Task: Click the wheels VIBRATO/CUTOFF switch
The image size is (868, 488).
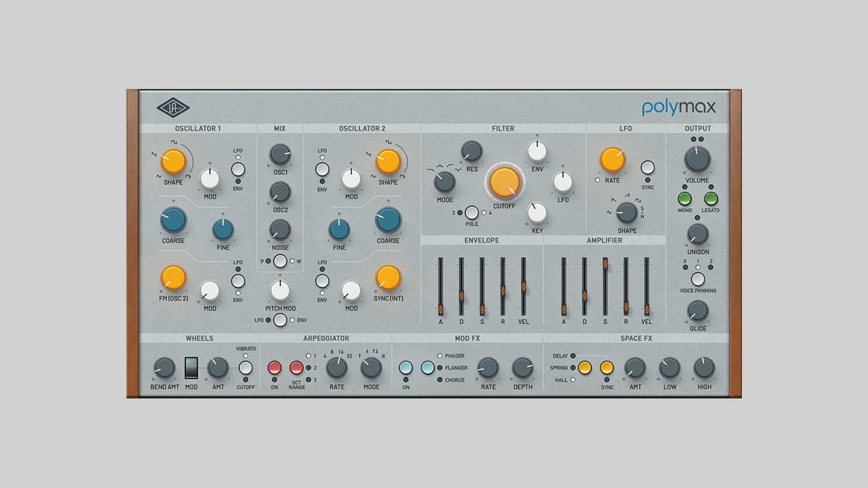Action: (x=245, y=368)
